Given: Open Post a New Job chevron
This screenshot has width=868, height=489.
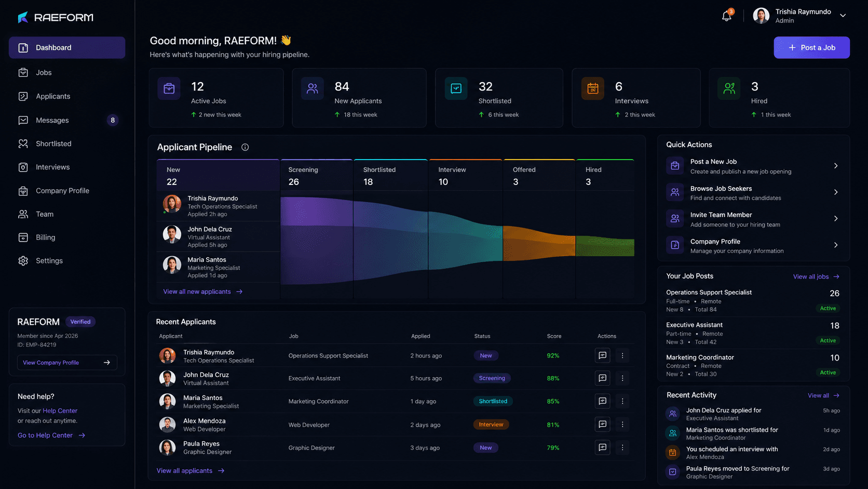Looking at the screenshot, I should (x=836, y=166).
